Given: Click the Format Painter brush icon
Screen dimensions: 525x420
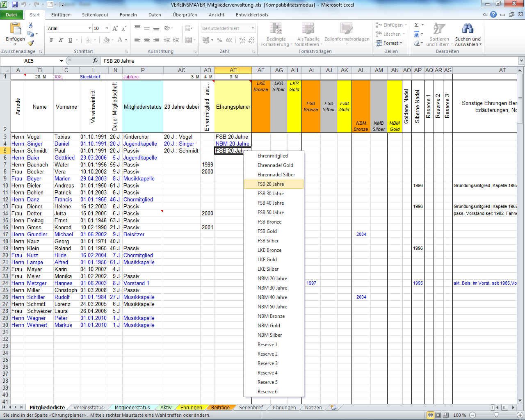Looking at the screenshot, I should click(x=31, y=43).
